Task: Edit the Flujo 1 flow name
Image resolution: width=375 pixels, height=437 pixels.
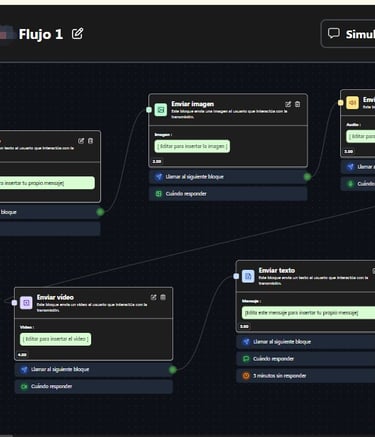Action: pos(77,34)
